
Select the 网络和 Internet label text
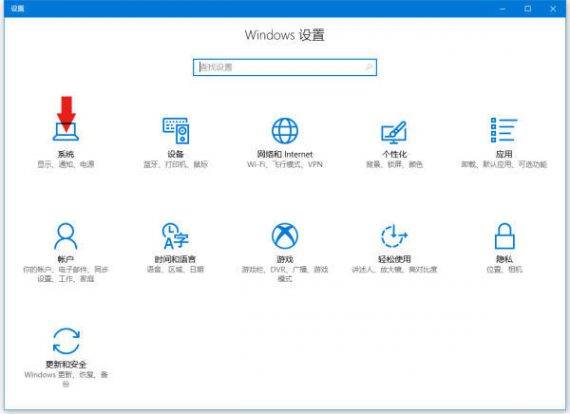pos(285,154)
